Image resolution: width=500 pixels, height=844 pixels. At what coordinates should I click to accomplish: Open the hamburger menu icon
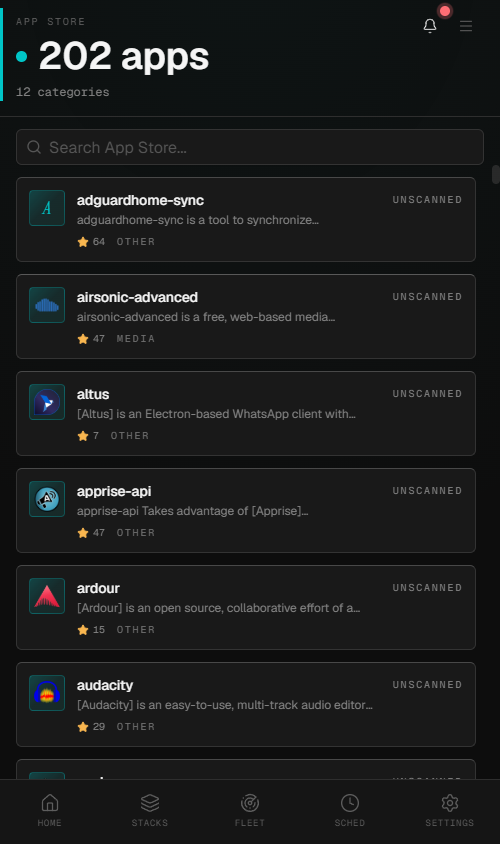(466, 26)
